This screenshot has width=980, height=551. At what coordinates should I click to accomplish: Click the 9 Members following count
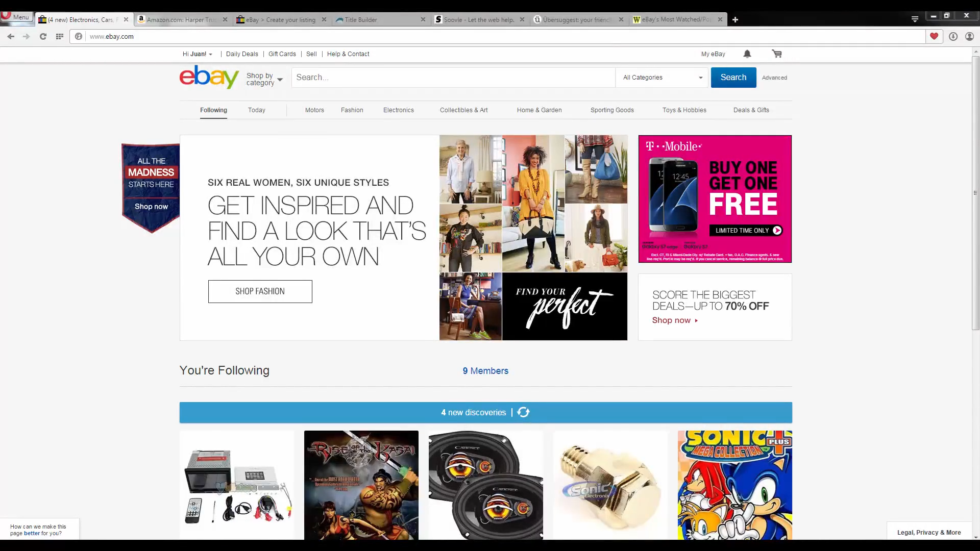tap(485, 371)
